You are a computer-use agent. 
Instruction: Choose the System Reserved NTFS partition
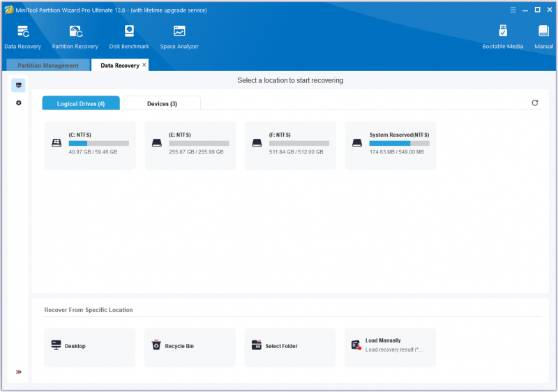coord(391,146)
